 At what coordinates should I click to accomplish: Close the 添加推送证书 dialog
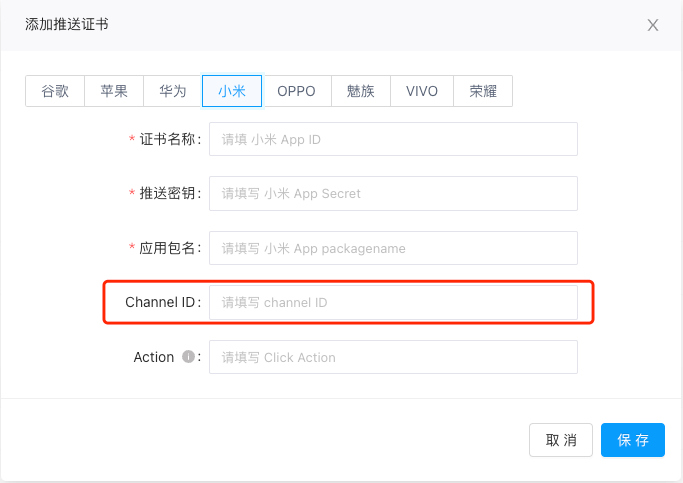click(x=653, y=25)
